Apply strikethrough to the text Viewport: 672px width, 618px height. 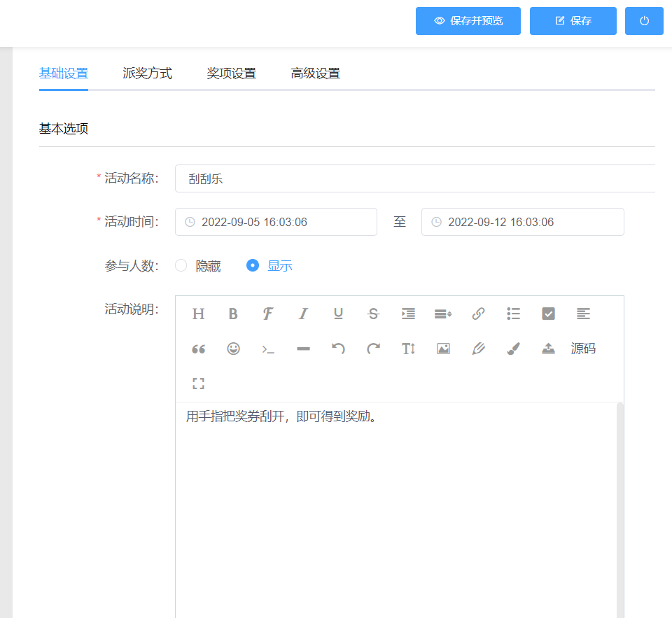[373, 314]
